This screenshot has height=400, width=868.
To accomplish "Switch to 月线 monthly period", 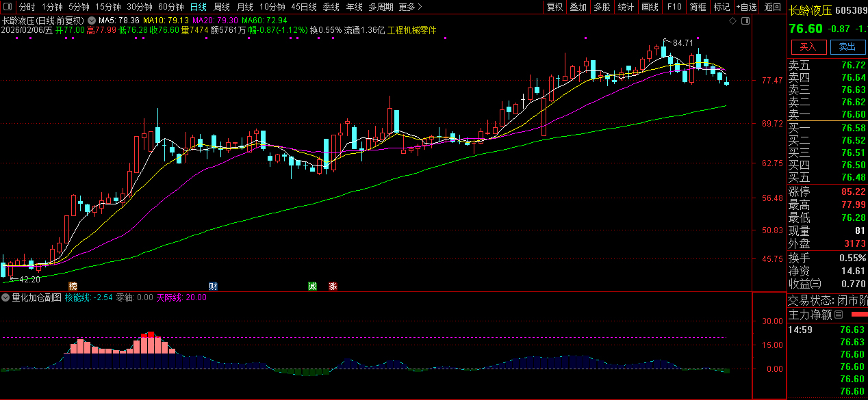I will (x=245, y=7).
